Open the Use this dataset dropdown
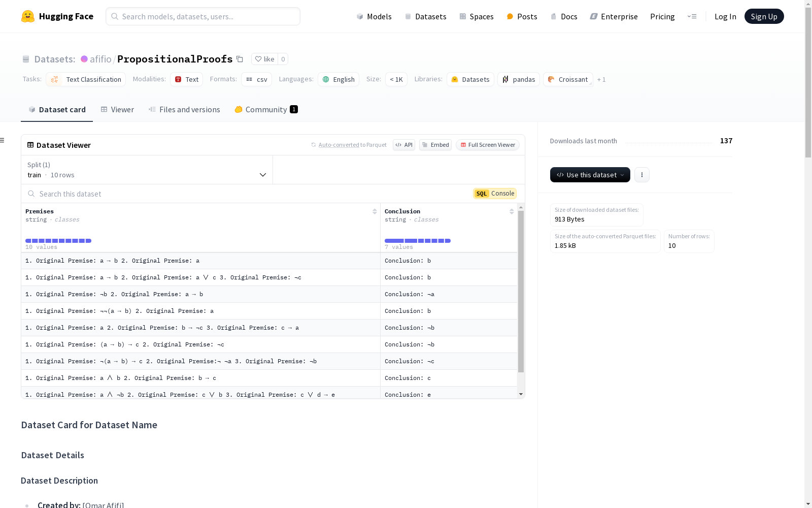Screen dimensions: 812x508 tap(590, 175)
